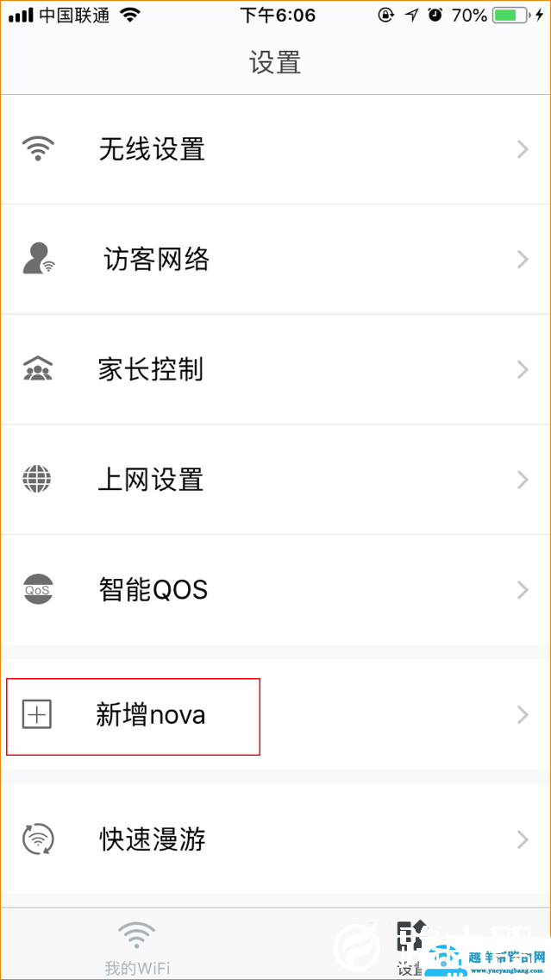Expand the 家长控制 entry chevron

pyautogui.click(x=523, y=369)
